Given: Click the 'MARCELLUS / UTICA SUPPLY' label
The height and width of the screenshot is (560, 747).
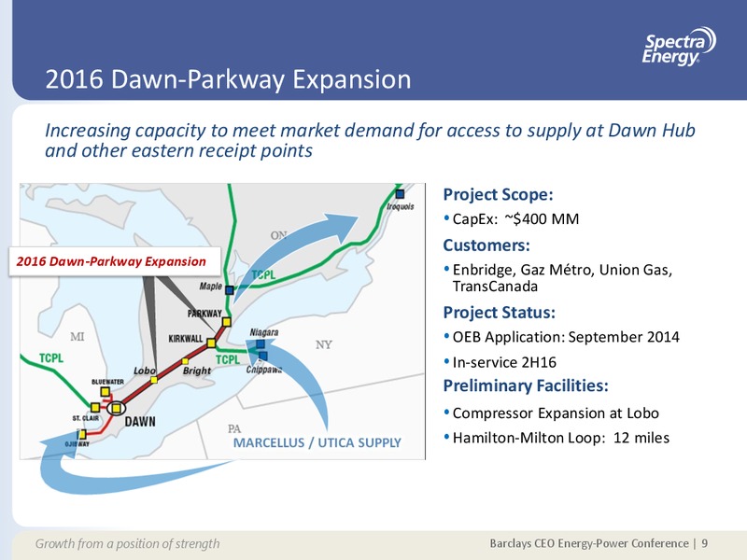Looking at the screenshot, I should pyautogui.click(x=317, y=442).
